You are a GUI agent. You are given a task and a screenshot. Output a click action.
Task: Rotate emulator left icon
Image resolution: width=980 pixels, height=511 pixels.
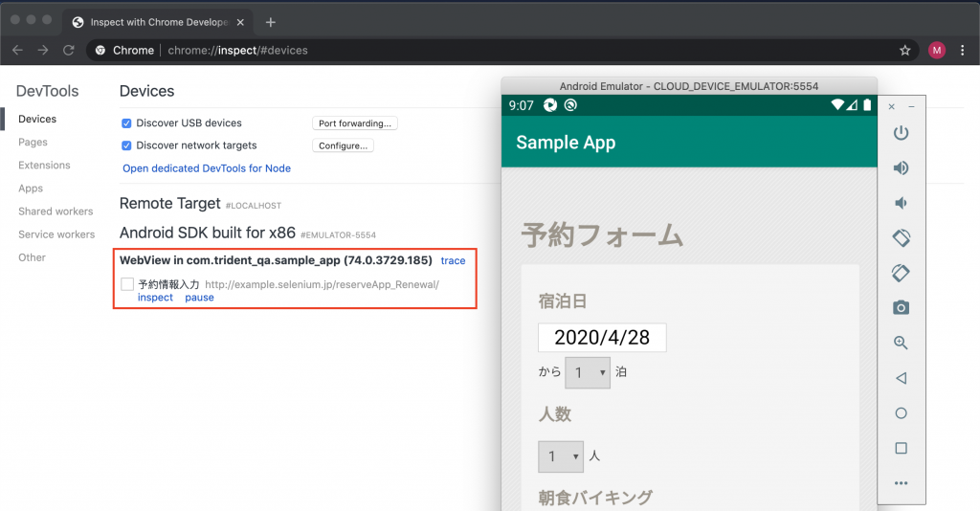tap(902, 238)
